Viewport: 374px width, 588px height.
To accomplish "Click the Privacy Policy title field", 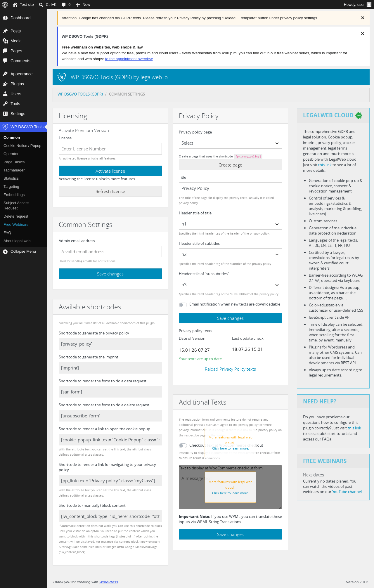I will pos(230,188).
